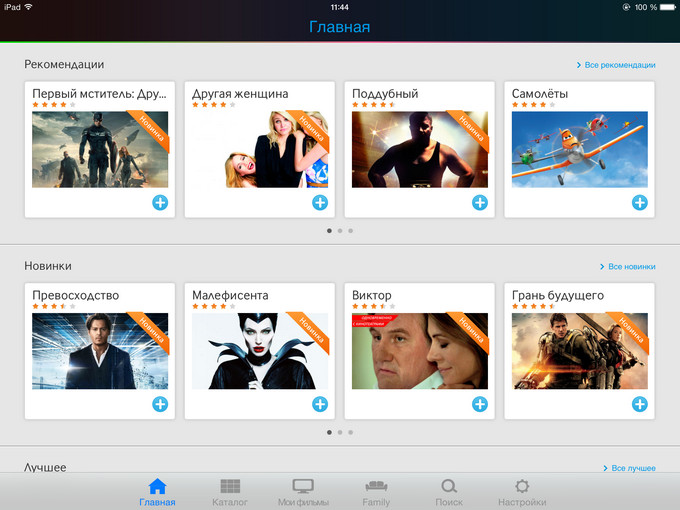Open the Превосходство poster image
The image size is (680, 510).
pos(100,351)
